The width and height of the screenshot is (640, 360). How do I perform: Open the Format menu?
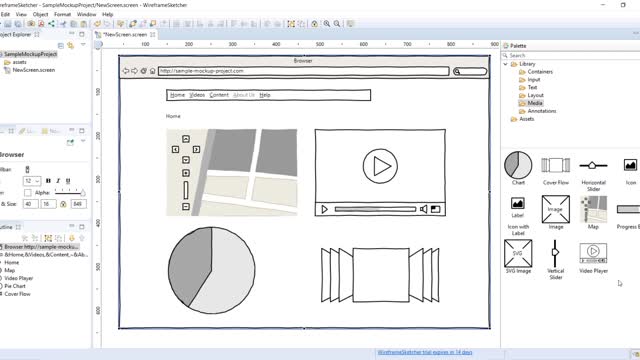[62, 14]
